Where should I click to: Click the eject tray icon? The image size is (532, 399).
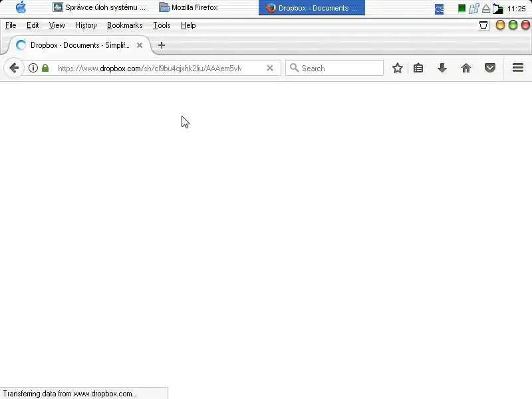pyautogui.click(x=486, y=9)
